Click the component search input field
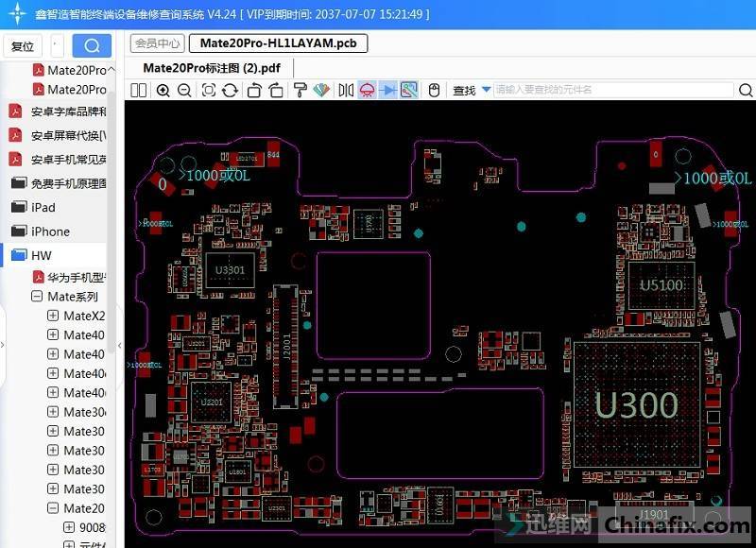Screen dimensions: 756x548 (614, 90)
